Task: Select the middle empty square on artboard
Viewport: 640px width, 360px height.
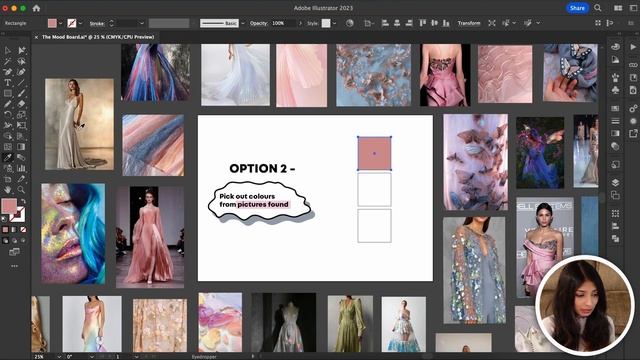Action: 374,189
